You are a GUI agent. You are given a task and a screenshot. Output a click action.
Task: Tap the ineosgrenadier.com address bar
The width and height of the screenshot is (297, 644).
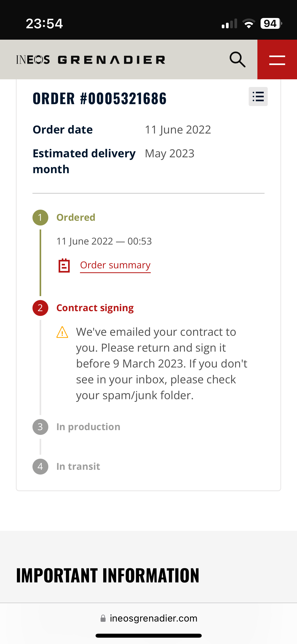(148, 618)
